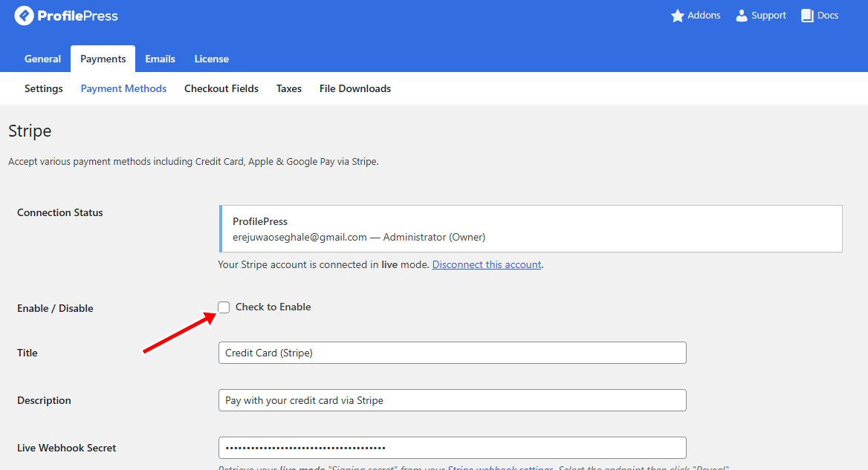This screenshot has width=868, height=470.
Task: Click the Disconnect this account link
Action: [487, 264]
